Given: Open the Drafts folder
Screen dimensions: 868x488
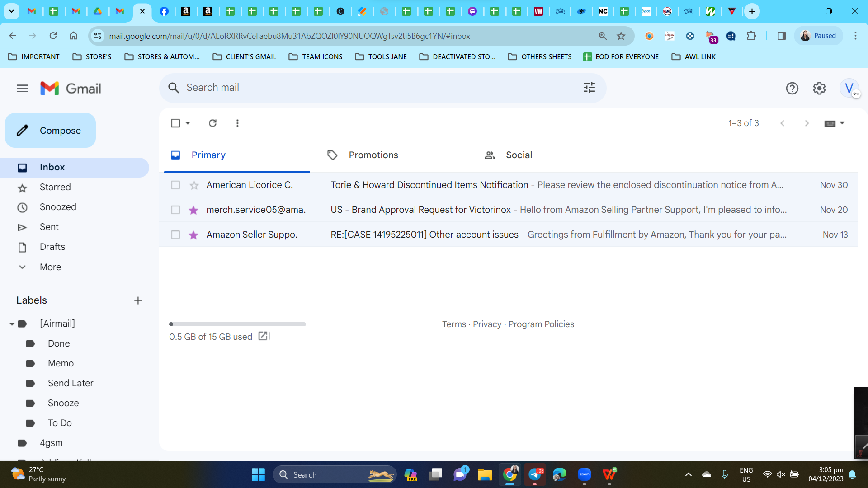Looking at the screenshot, I should pyautogui.click(x=52, y=247).
